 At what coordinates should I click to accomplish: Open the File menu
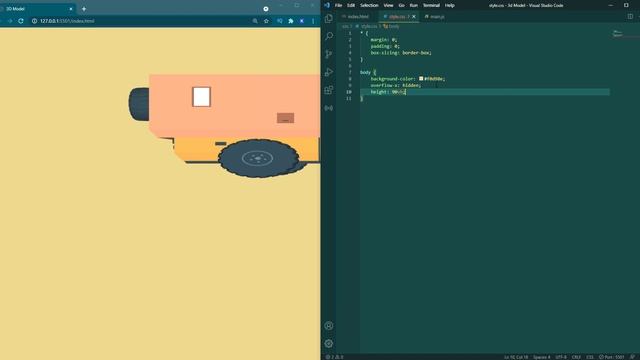coord(338,5)
